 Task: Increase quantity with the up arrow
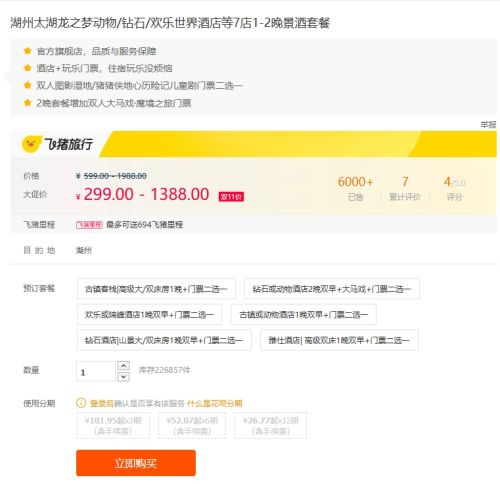(x=123, y=366)
